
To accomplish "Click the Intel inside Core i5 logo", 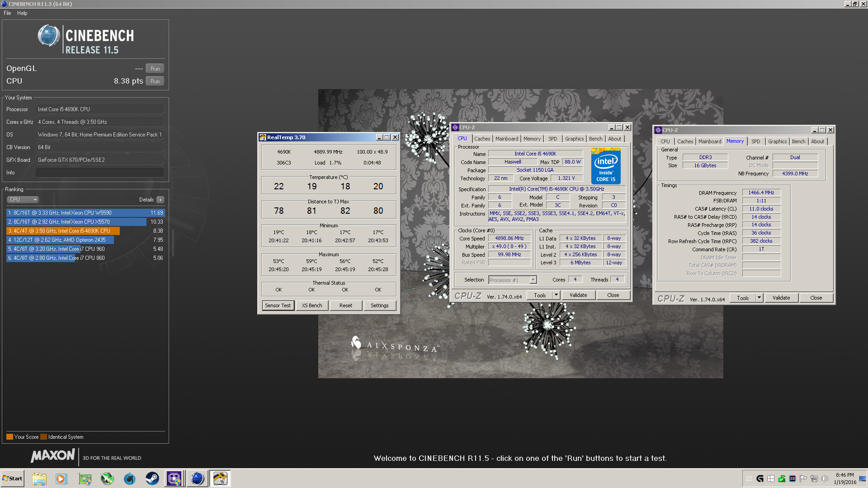I will point(606,166).
